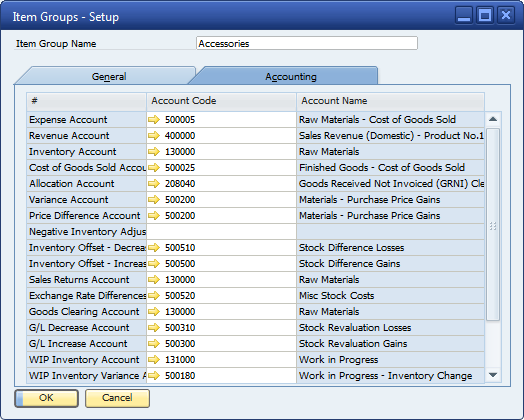Image resolution: width=524 pixels, height=420 pixels.
Task: Click the scroll up arrow of the table
Action: tap(493, 119)
